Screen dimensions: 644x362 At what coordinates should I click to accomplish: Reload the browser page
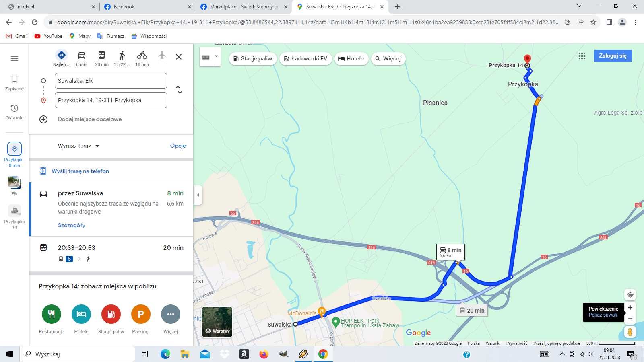pos(35,22)
